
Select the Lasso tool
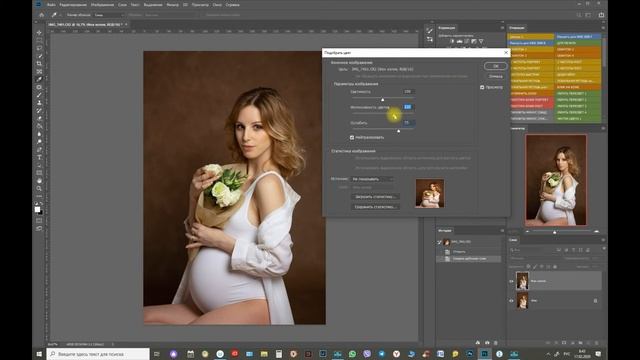tap(39, 48)
